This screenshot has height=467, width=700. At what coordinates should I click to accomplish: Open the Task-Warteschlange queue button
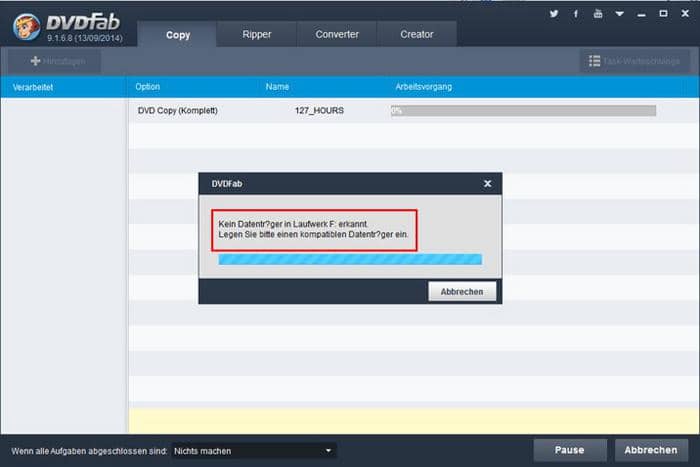(634, 61)
